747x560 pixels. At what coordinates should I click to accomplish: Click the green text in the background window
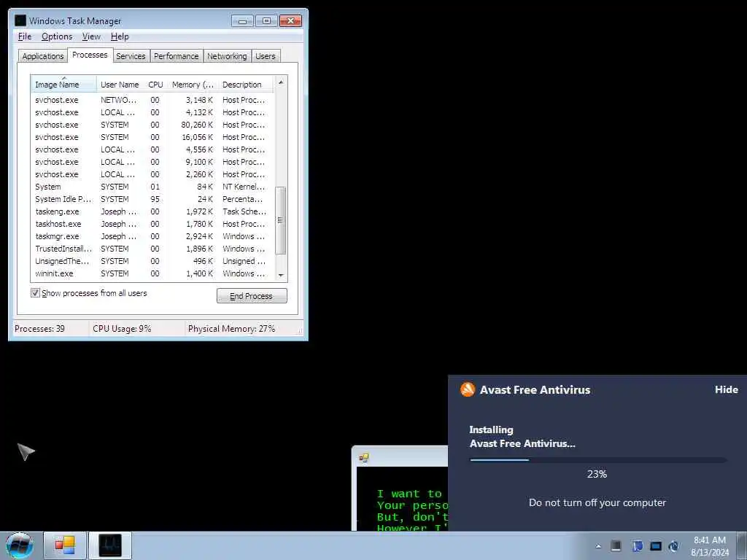[x=413, y=510]
